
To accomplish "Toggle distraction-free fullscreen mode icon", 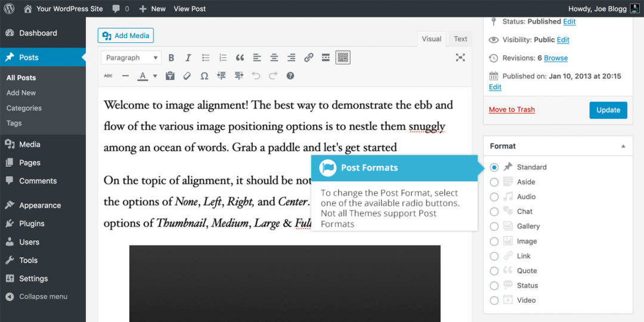I will coord(460,58).
